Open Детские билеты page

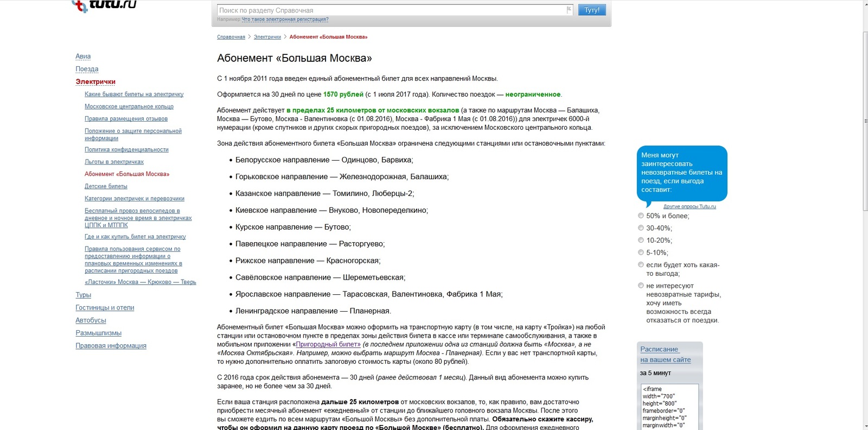[106, 186]
